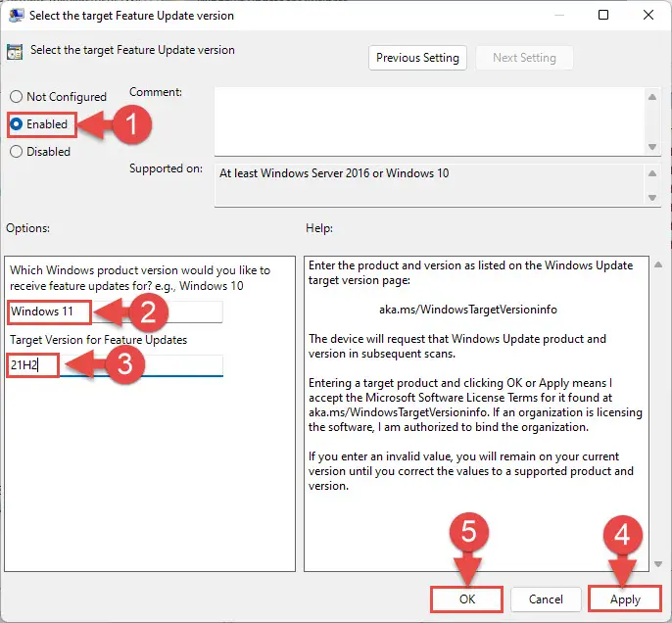
Task: Apply the policy settings
Action: coord(625,599)
